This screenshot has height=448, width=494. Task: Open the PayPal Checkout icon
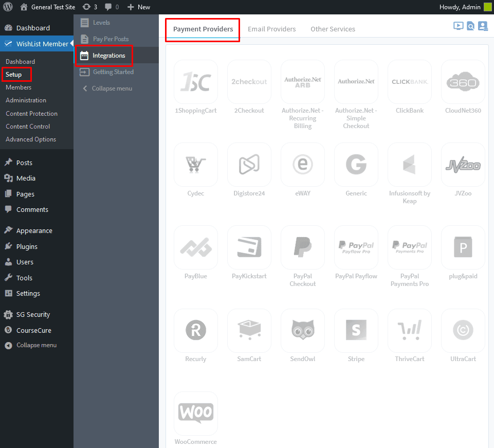pos(303,247)
